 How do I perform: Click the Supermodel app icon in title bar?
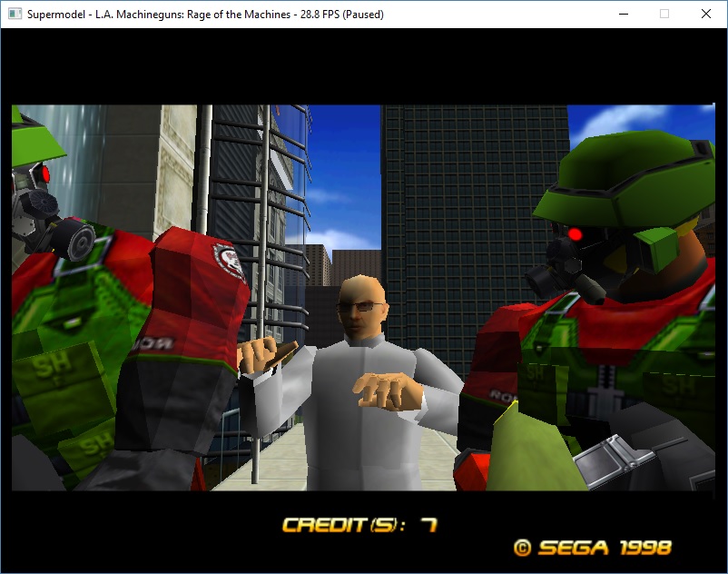tap(15, 14)
